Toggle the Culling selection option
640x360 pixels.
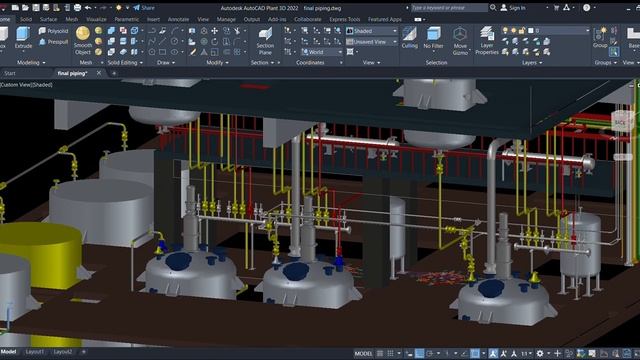click(409, 38)
